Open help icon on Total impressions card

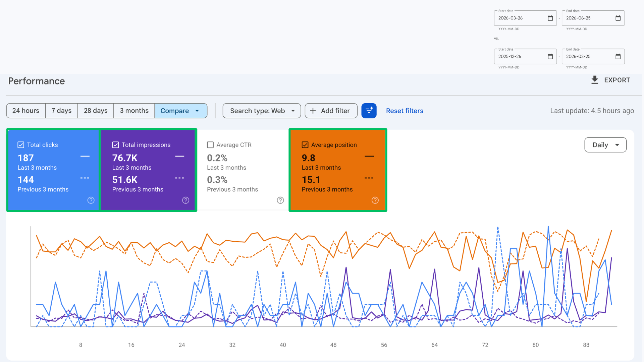tap(185, 200)
